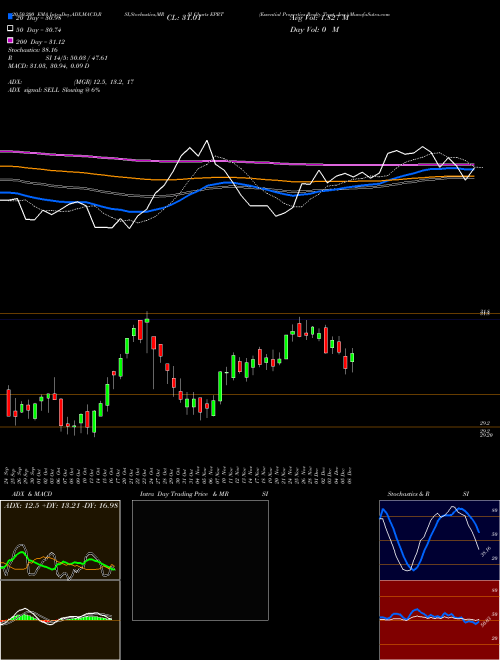500x660 pixels.
Task: Click the ADX indicator mini chart
Action: pyautogui.click(x=60, y=540)
